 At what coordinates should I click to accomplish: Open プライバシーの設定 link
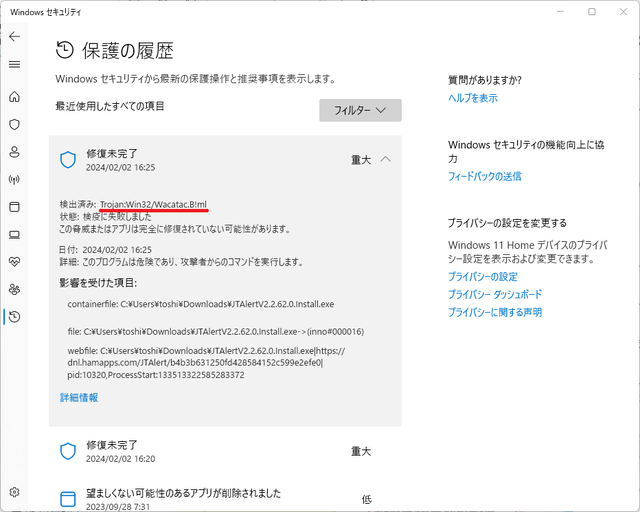tap(482, 277)
